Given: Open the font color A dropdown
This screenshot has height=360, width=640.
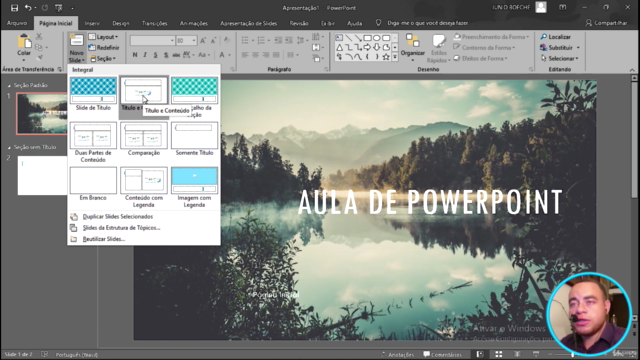Looking at the screenshot, I should pos(225,55).
